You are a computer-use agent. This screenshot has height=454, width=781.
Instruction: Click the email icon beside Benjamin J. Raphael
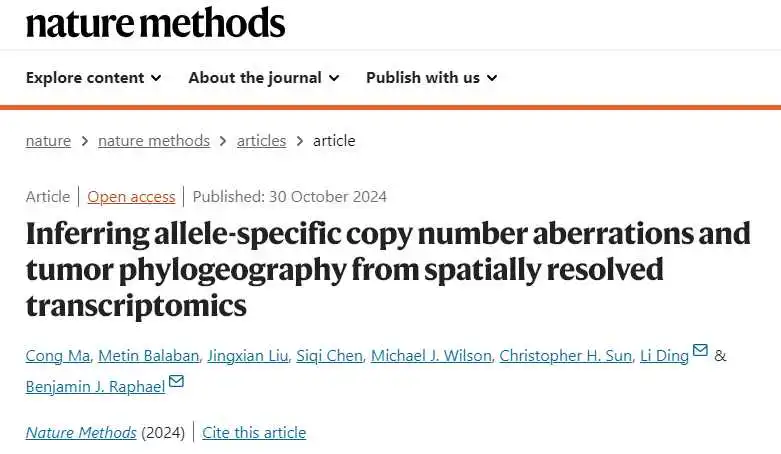pos(176,381)
